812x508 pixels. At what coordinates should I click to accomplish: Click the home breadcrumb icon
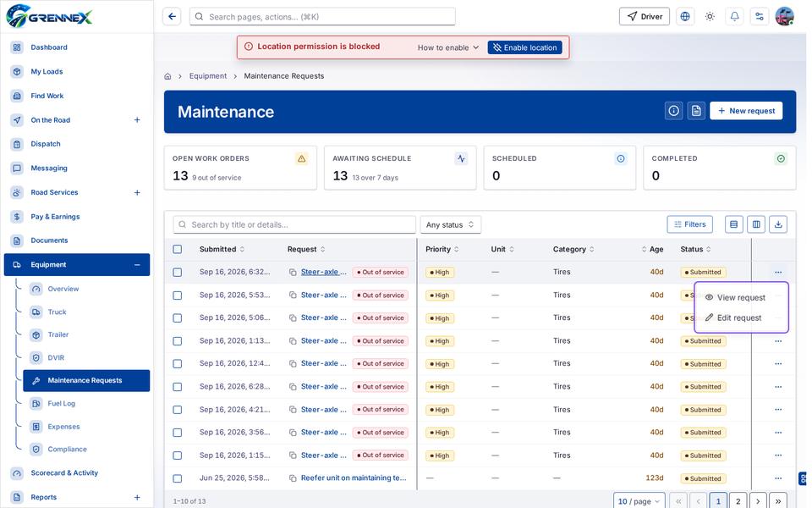[x=167, y=76]
